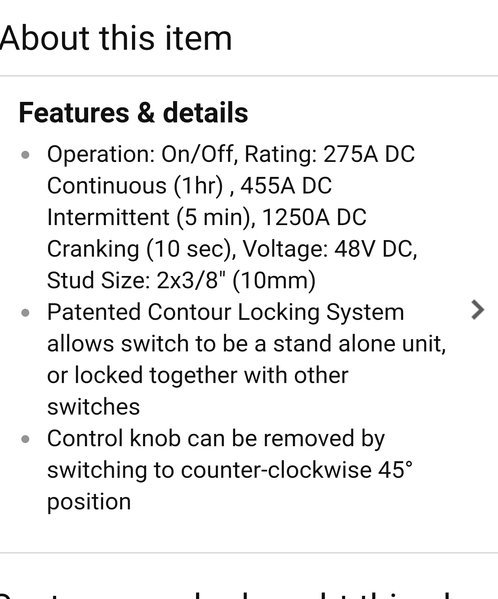The image size is (498, 599).
Task: Select the 'Operation: On/Off, Rating: 275A DC' line
Action: pos(231,155)
